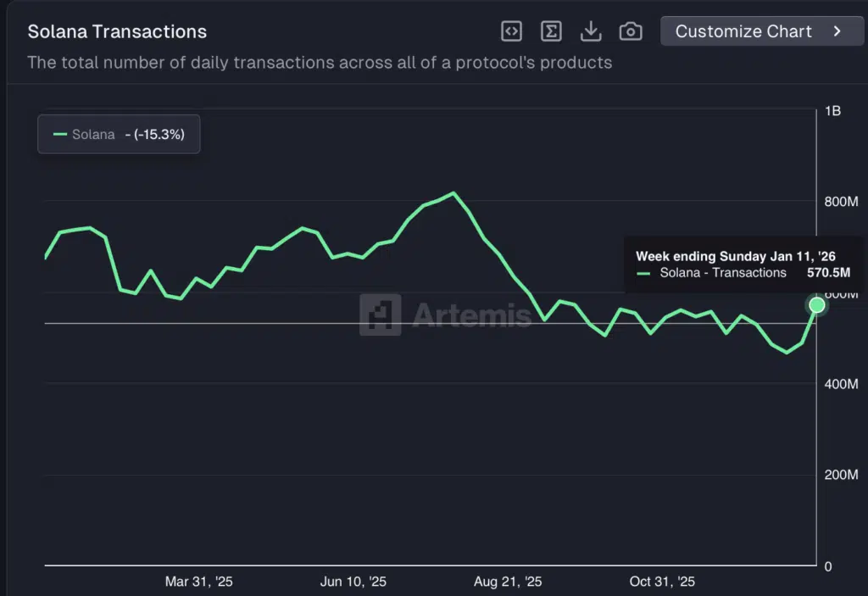868x596 pixels.
Task: Open the Mar 31 '25 axis label
Action: click(199, 582)
